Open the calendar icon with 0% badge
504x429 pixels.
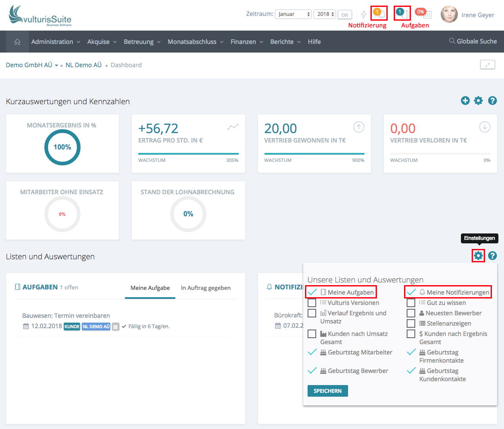(x=427, y=14)
